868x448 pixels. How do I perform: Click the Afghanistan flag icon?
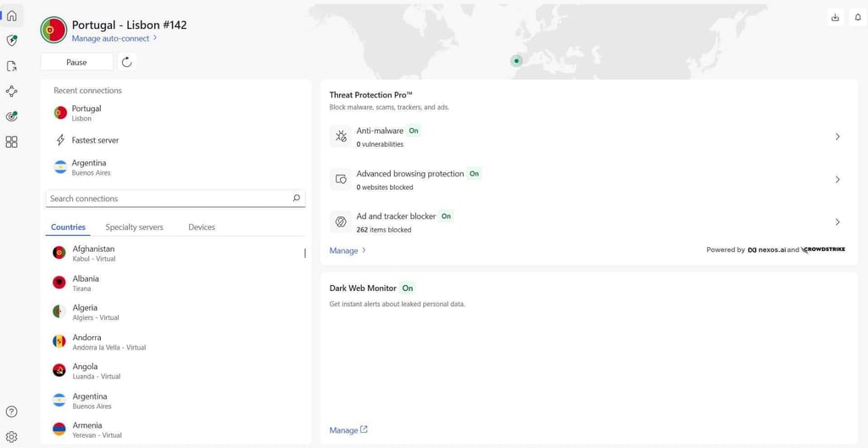click(59, 253)
